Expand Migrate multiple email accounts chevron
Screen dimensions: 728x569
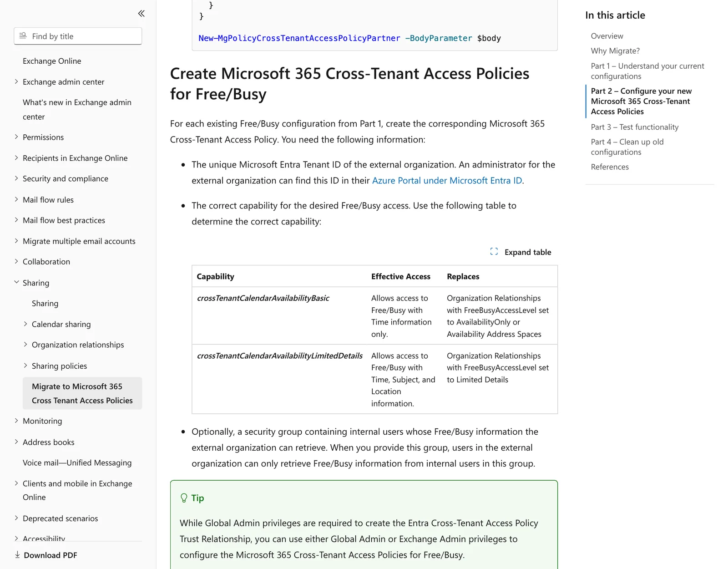pos(16,240)
